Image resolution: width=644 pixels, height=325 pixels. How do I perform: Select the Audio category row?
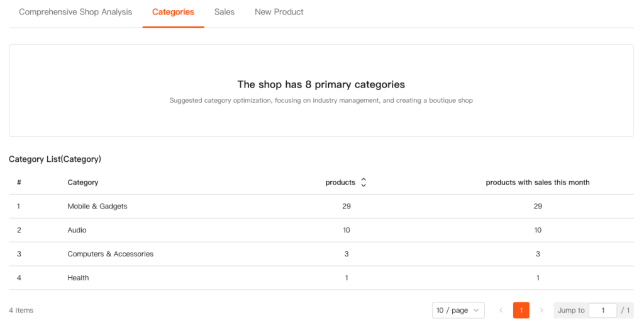[77, 231]
